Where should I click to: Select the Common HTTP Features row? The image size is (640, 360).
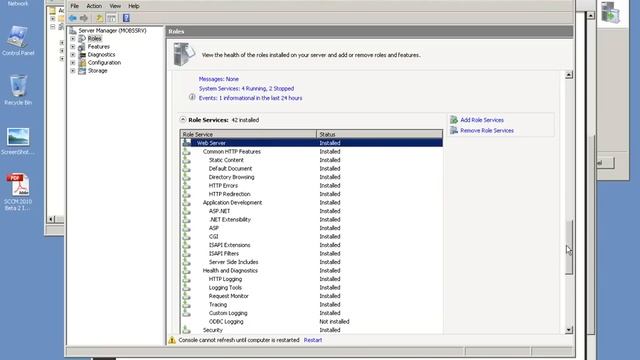click(x=311, y=151)
